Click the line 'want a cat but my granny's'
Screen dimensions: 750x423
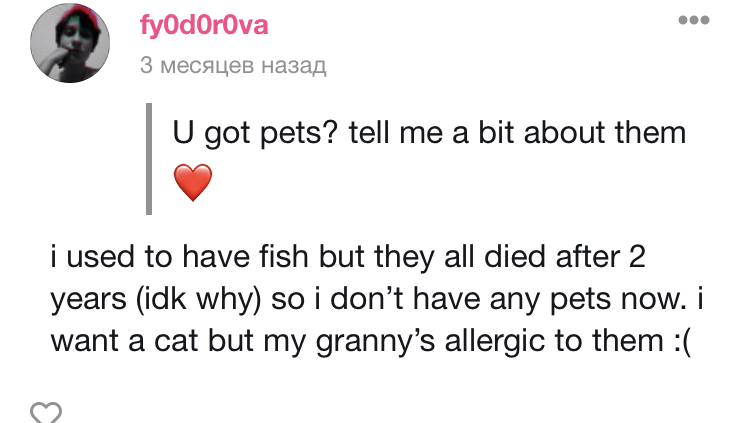click(371, 341)
